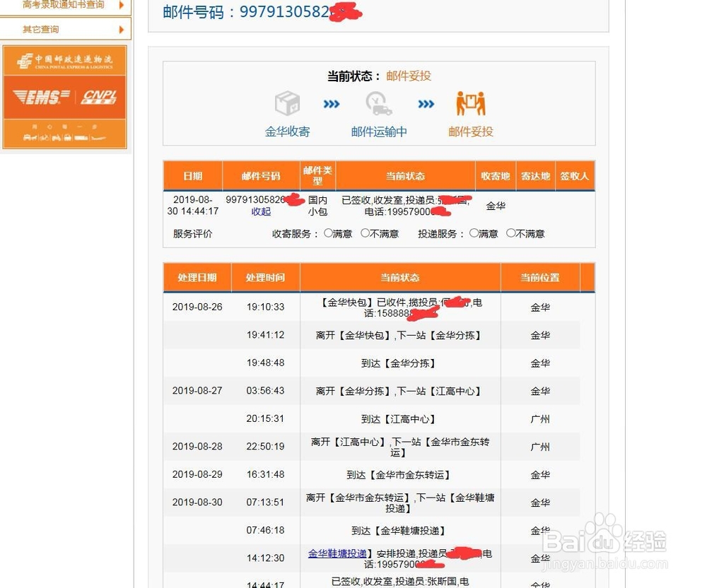Click status 到达【金华市金东转运】
Image resolution: width=707 pixels, height=588 pixels.
click(x=399, y=475)
